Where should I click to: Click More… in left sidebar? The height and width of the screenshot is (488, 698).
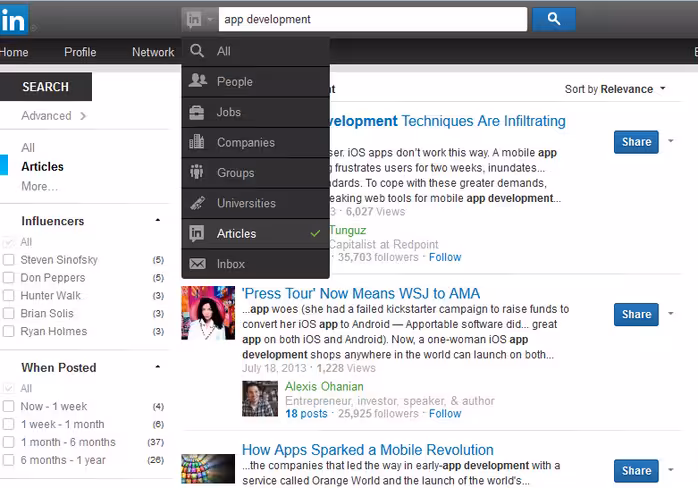coord(39,186)
